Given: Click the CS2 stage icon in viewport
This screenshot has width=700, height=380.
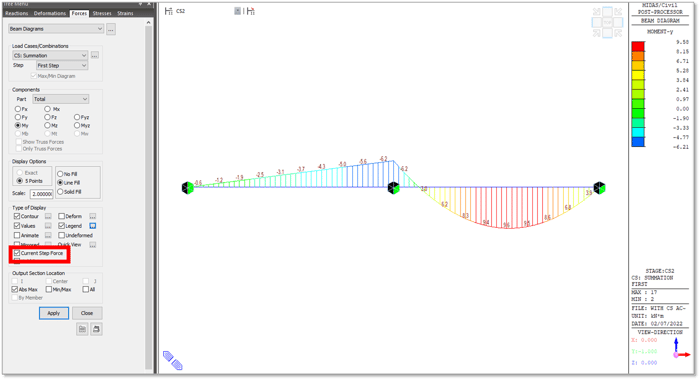Looking at the screenshot, I should pyautogui.click(x=168, y=11).
